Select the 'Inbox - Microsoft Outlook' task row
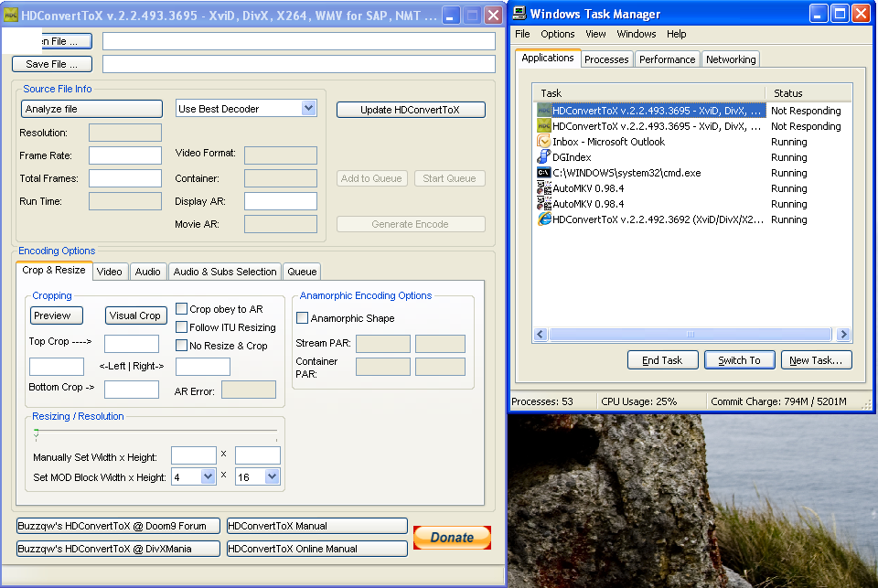The image size is (878, 588). [x=692, y=142]
